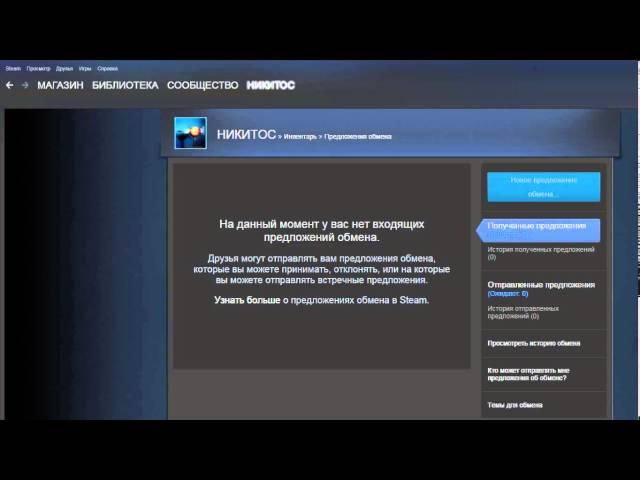Switch to the БИБЛИОТЕКА section
The height and width of the screenshot is (480, 640).
click(125, 85)
